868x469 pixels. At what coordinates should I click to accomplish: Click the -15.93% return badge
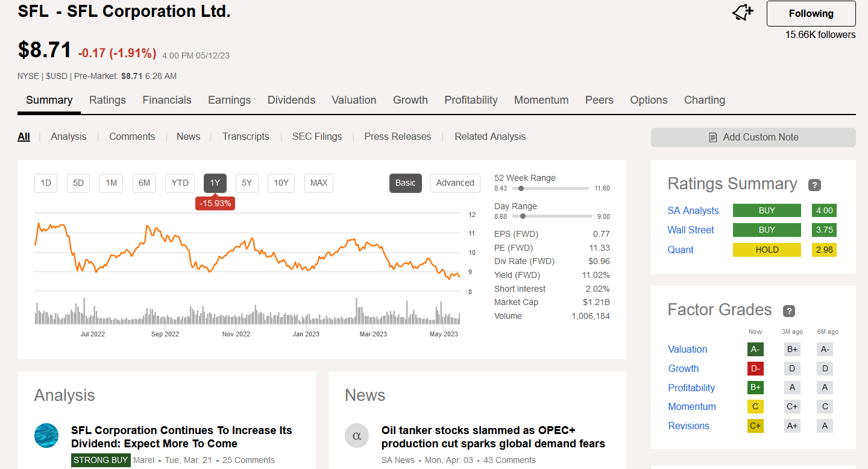[215, 203]
